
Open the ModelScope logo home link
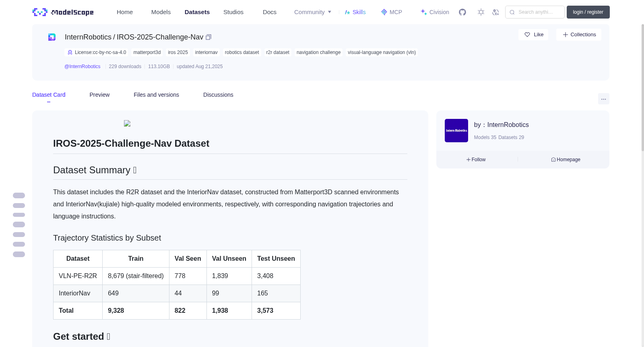63,12
